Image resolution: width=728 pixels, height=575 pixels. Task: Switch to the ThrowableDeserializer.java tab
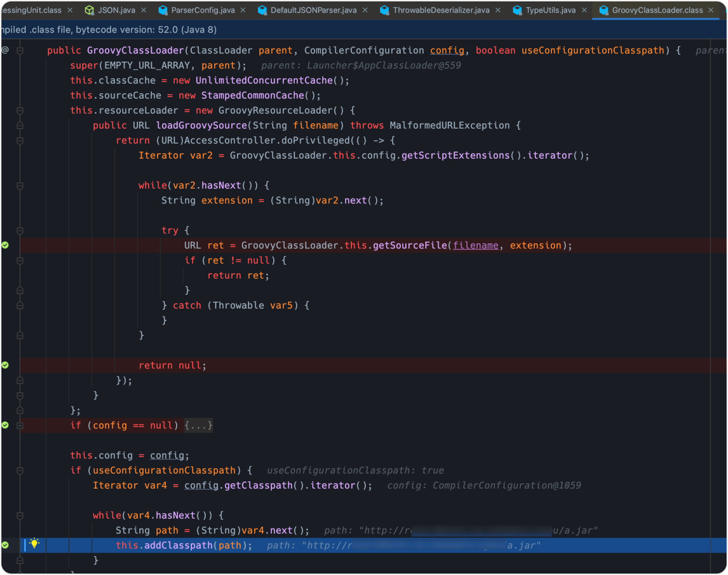click(x=441, y=10)
